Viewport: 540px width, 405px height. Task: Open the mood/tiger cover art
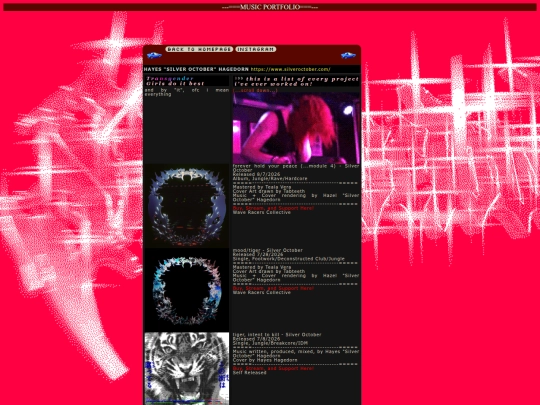tap(187, 290)
